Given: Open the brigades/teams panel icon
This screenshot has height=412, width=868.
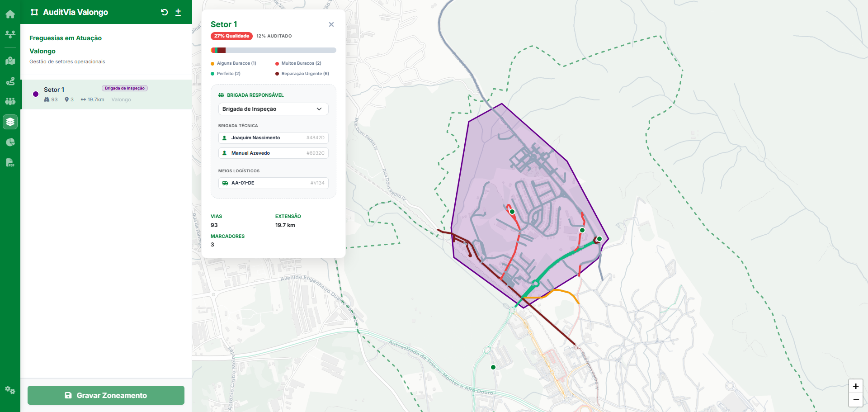Looking at the screenshot, I should (10, 101).
